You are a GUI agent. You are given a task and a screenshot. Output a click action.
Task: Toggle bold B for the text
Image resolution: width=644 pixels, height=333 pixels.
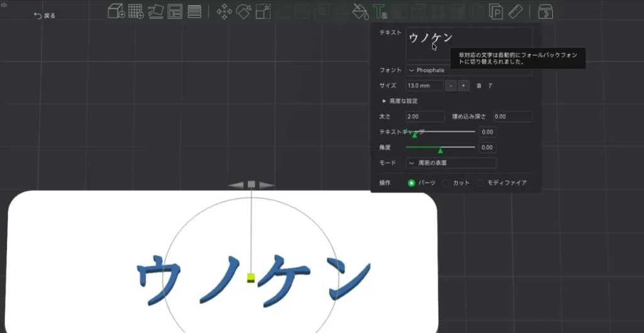tap(479, 86)
